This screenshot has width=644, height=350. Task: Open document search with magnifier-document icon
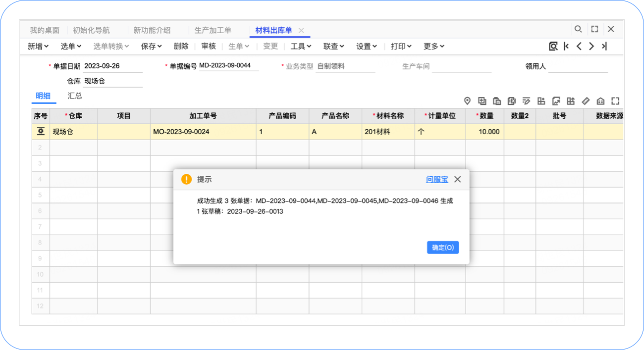pos(553,46)
